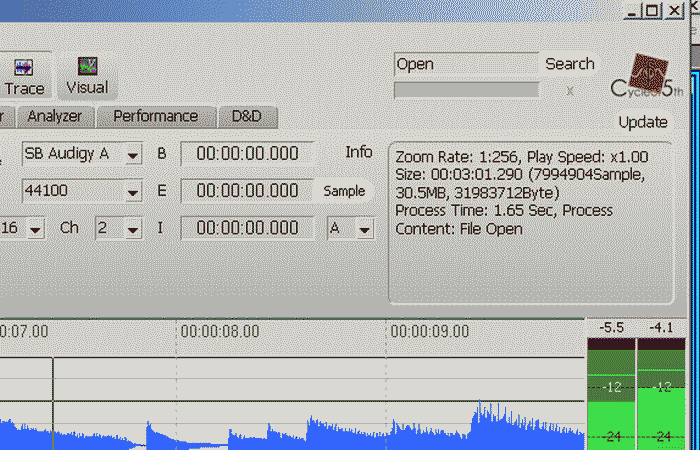Viewport: 700px width, 450px height.
Task: Click the B begin time field
Action: (x=246, y=154)
